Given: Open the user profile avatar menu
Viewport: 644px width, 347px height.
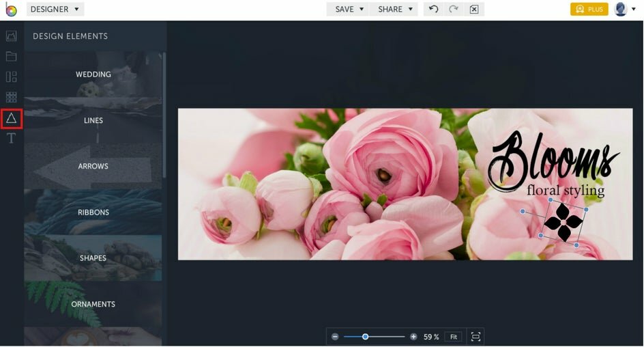Looking at the screenshot, I should (624, 9).
